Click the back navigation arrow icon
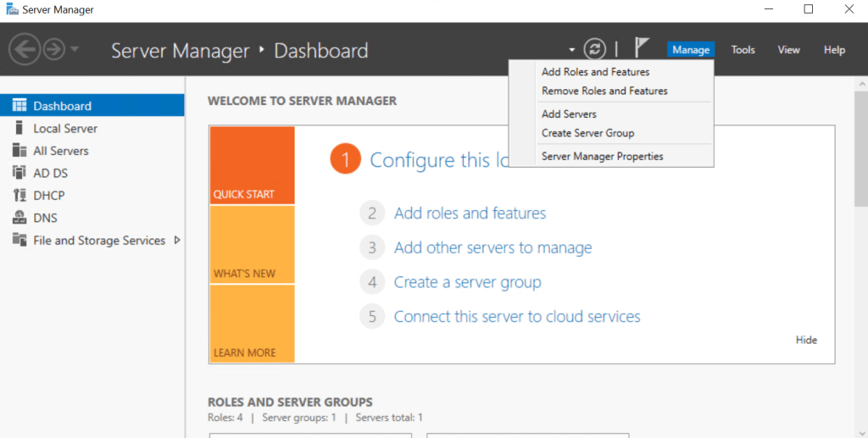 25,50
